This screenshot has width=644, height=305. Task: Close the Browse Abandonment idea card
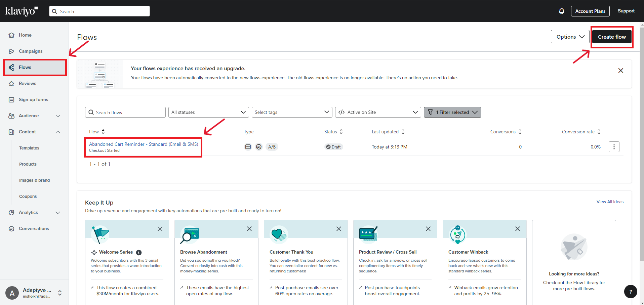(249, 229)
